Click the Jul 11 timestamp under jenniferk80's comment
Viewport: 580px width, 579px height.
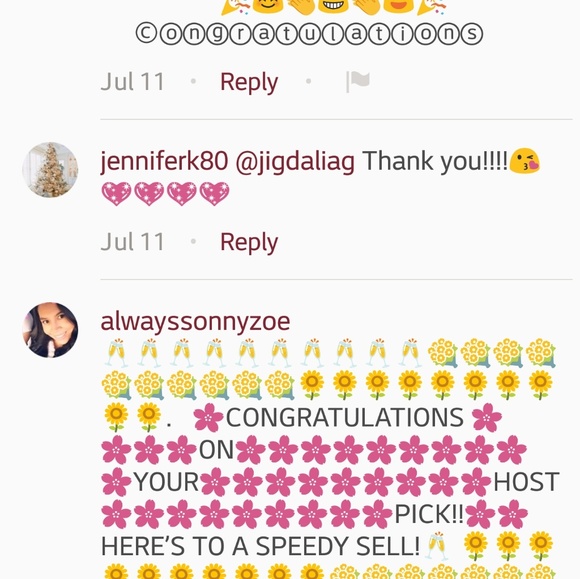point(132,242)
